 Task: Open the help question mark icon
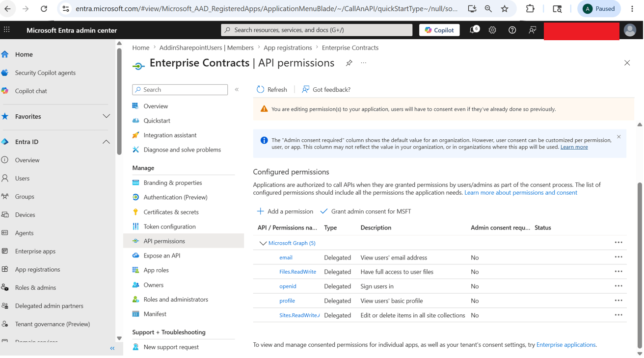coord(512,30)
